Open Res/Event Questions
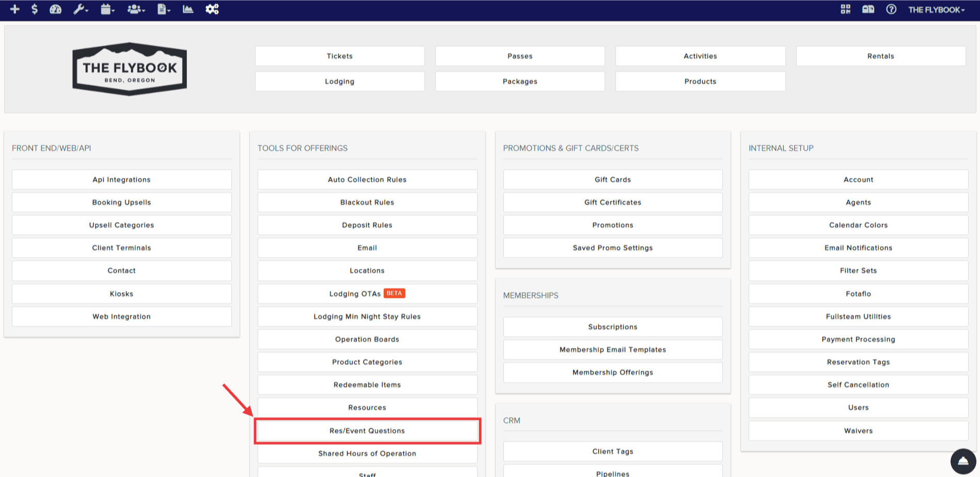The width and height of the screenshot is (980, 477). [367, 431]
